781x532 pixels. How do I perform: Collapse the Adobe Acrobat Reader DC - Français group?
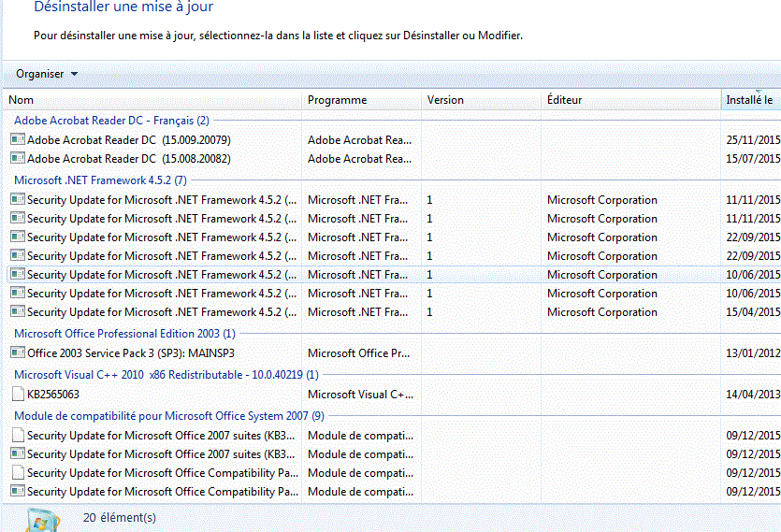[x=111, y=120]
